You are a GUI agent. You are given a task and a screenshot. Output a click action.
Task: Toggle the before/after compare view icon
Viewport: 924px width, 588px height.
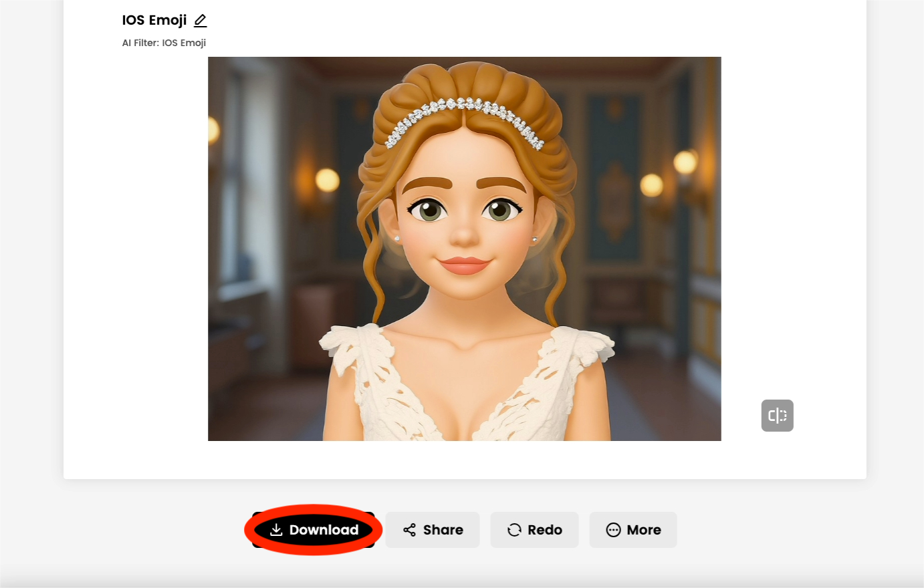pyautogui.click(x=777, y=416)
